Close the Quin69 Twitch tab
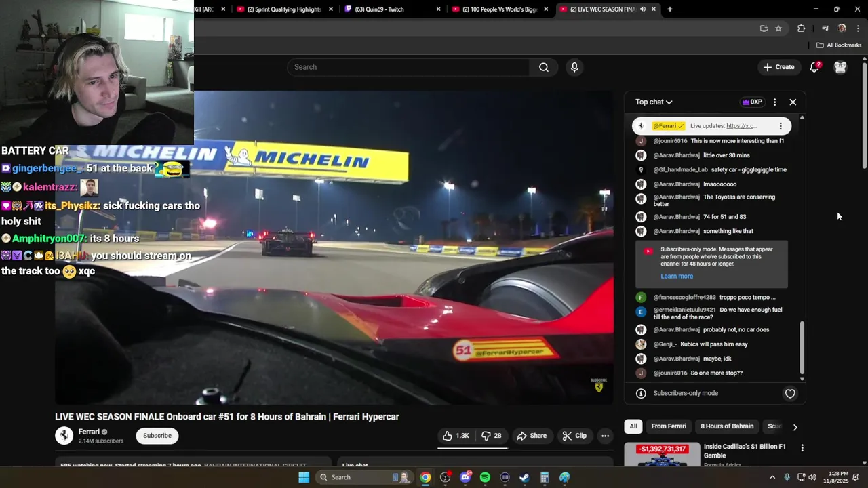Screen dimensions: 868x488 point(438,9)
